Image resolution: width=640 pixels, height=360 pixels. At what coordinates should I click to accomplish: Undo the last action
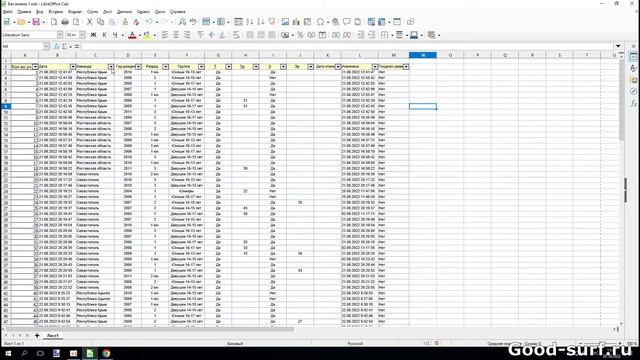point(149,22)
